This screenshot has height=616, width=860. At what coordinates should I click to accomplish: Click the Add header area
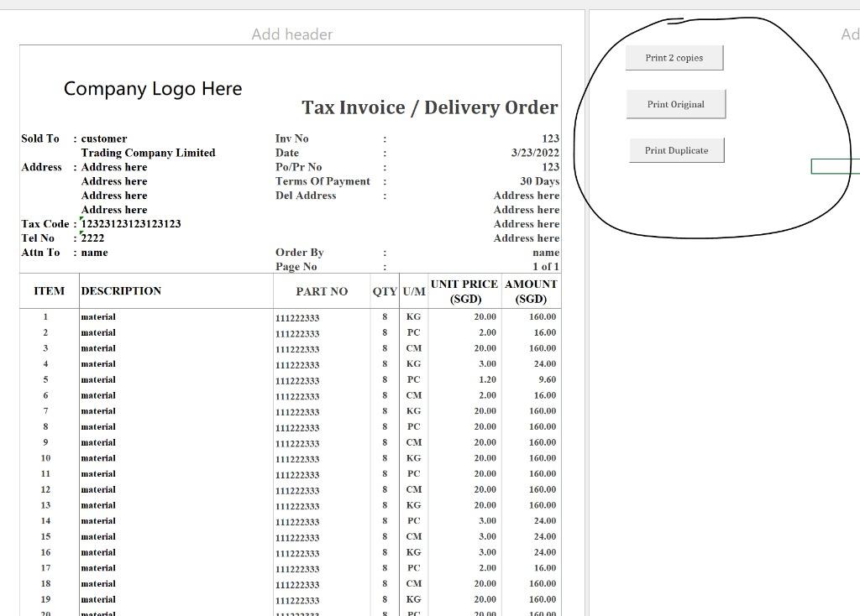click(x=291, y=34)
